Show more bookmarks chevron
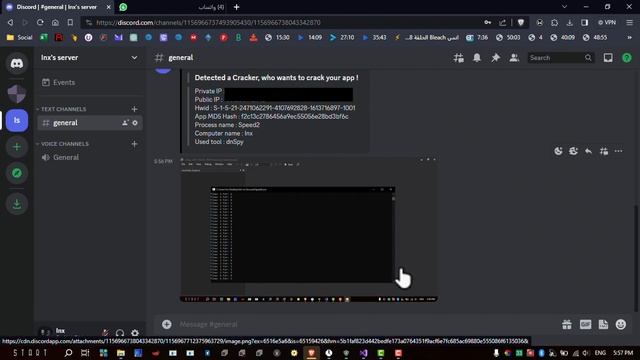 tap(630, 38)
